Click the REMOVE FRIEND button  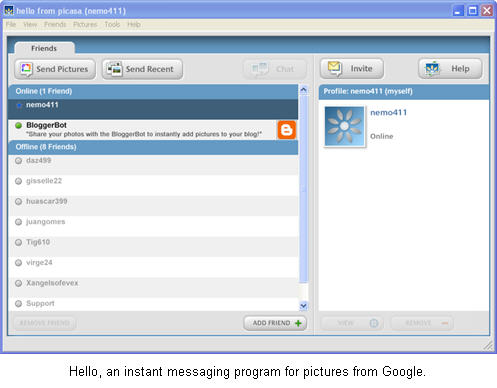click(45, 323)
